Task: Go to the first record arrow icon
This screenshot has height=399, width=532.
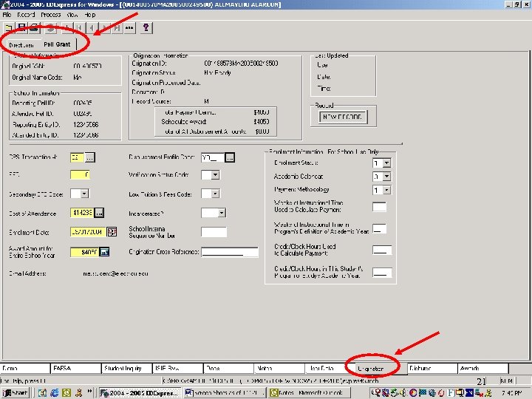Action: click(x=80, y=28)
